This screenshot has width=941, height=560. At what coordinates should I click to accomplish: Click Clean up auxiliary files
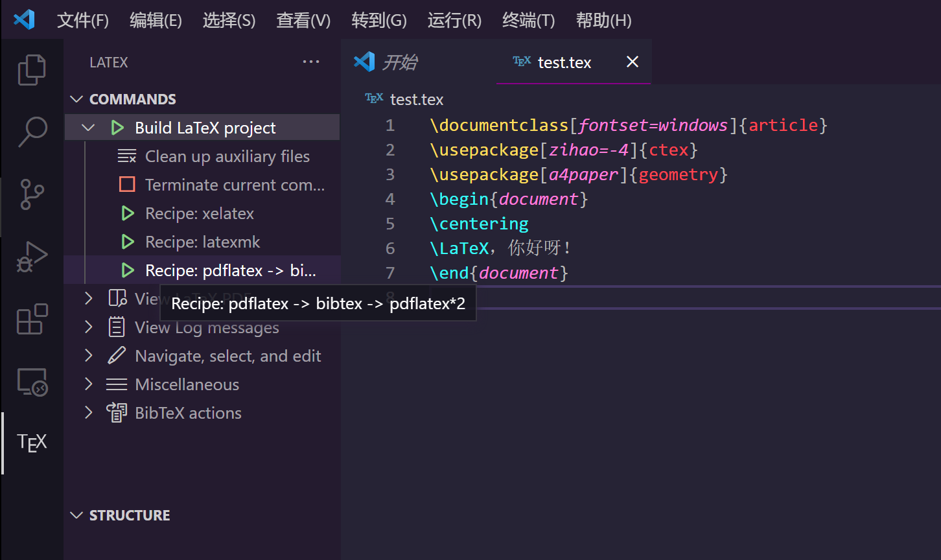coord(227,156)
